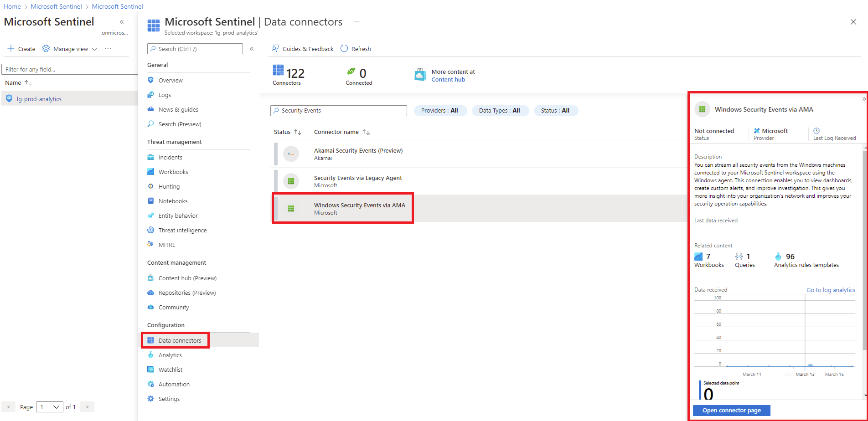Click Open connector page button
The height and width of the screenshot is (421, 868).
click(731, 410)
